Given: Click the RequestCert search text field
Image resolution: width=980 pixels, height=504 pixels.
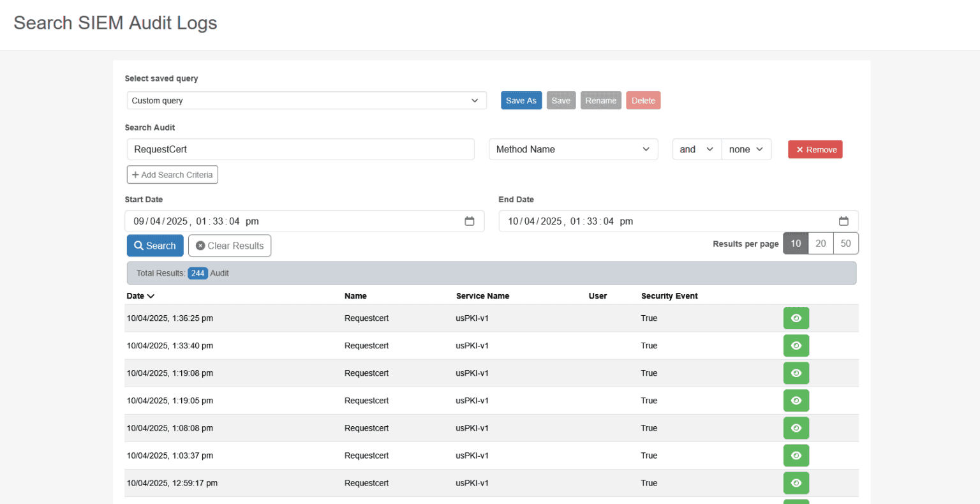Looking at the screenshot, I should (x=301, y=149).
